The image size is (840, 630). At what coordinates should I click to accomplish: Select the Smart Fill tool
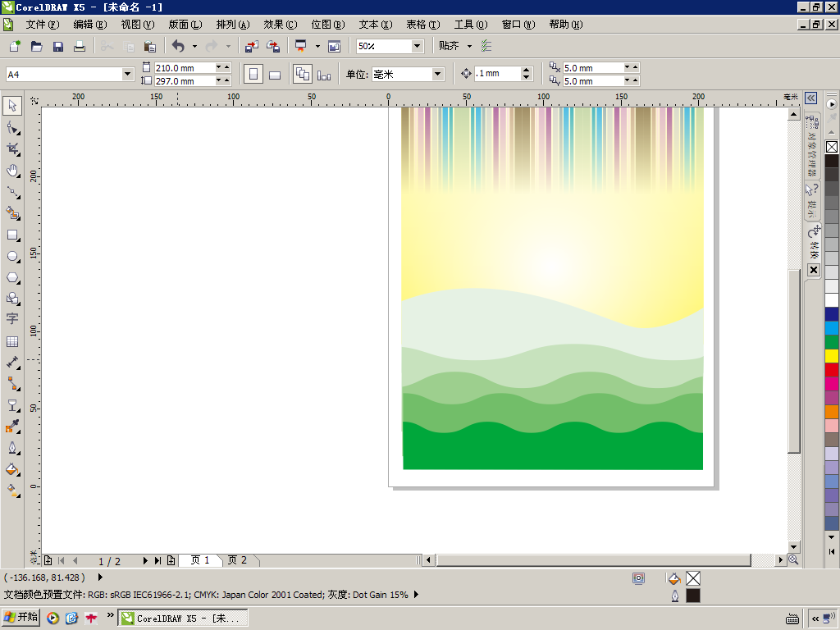coord(12,213)
